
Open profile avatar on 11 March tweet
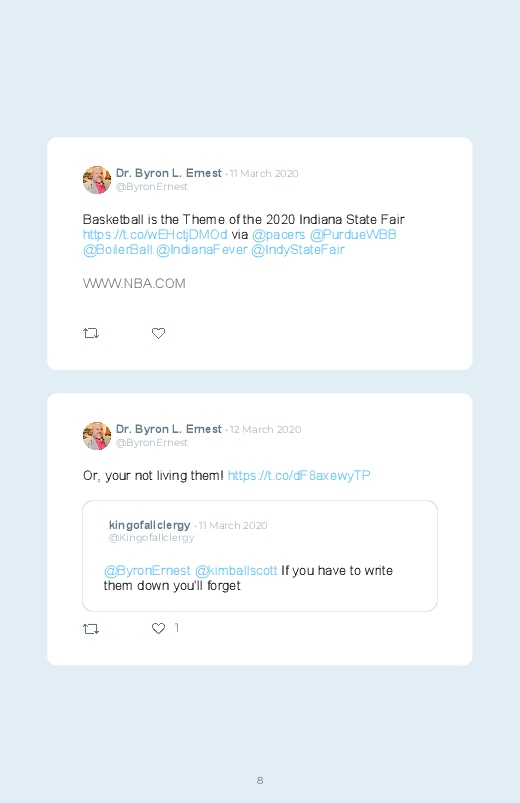97,180
